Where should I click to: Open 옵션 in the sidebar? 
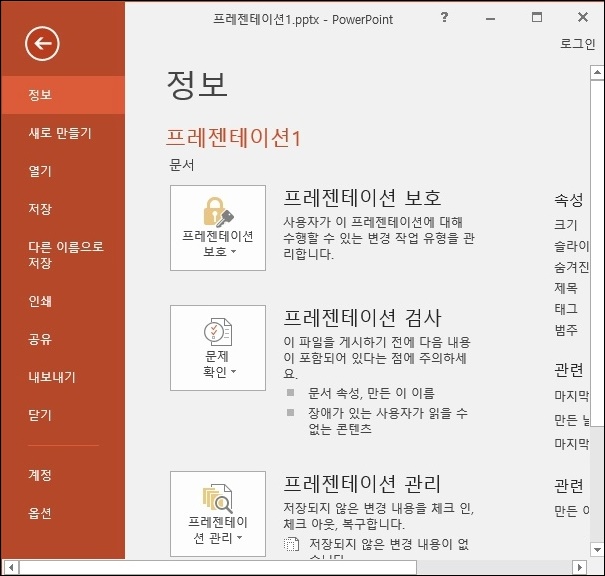pyautogui.click(x=63, y=513)
